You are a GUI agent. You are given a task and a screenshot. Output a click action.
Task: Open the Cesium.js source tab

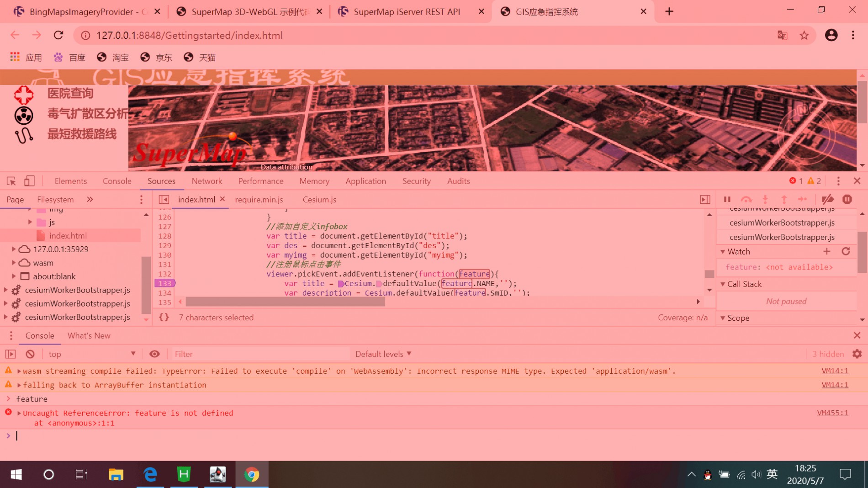pyautogui.click(x=319, y=200)
